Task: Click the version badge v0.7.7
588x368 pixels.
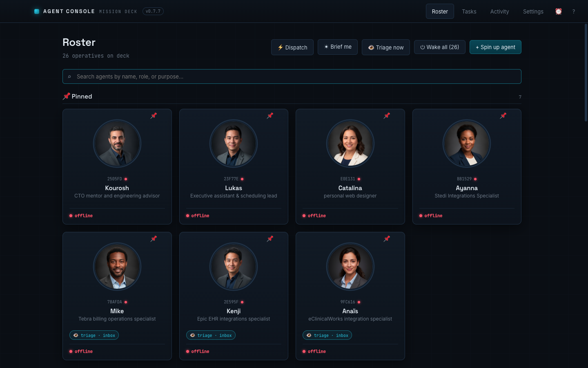Action: [153, 11]
